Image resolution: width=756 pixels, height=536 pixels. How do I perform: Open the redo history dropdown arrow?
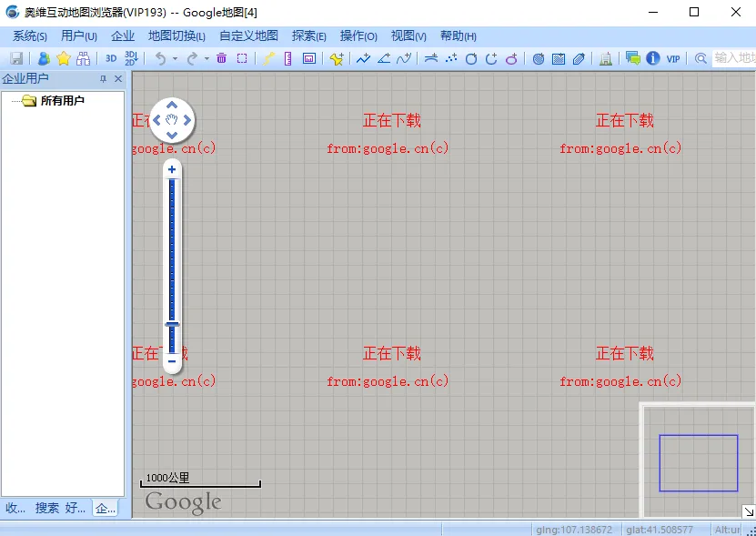tap(207, 58)
